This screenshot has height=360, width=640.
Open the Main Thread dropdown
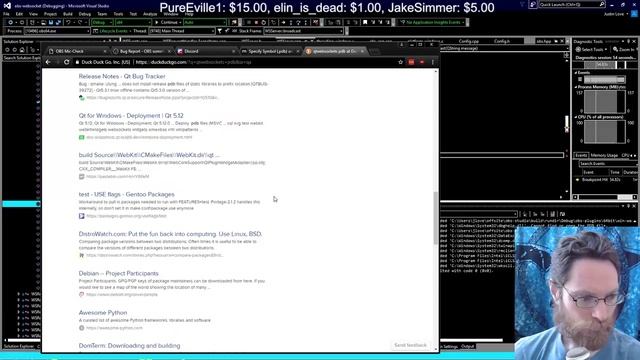[182, 31]
